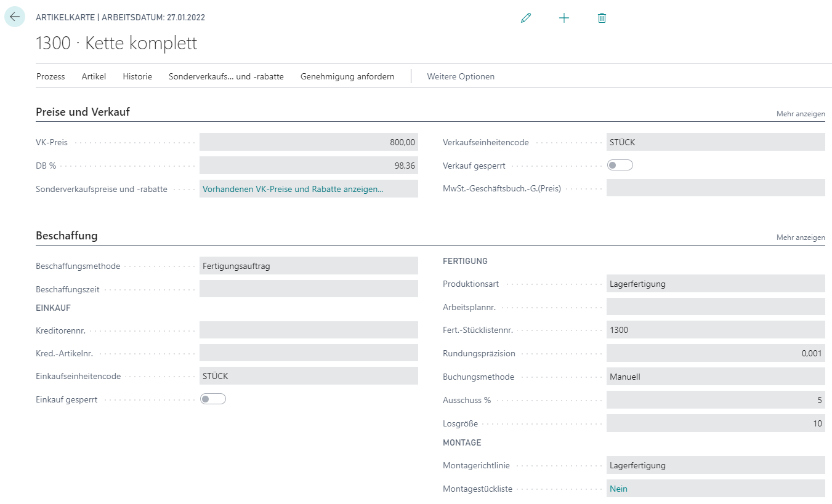
Task: Open the Prozess menu
Action: click(x=50, y=76)
